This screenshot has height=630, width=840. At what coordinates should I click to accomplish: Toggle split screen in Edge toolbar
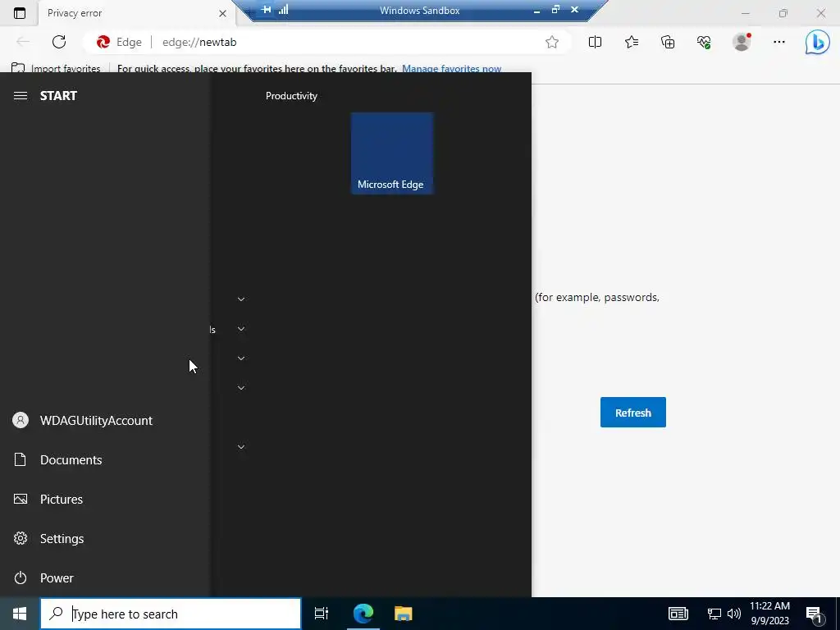tap(596, 43)
